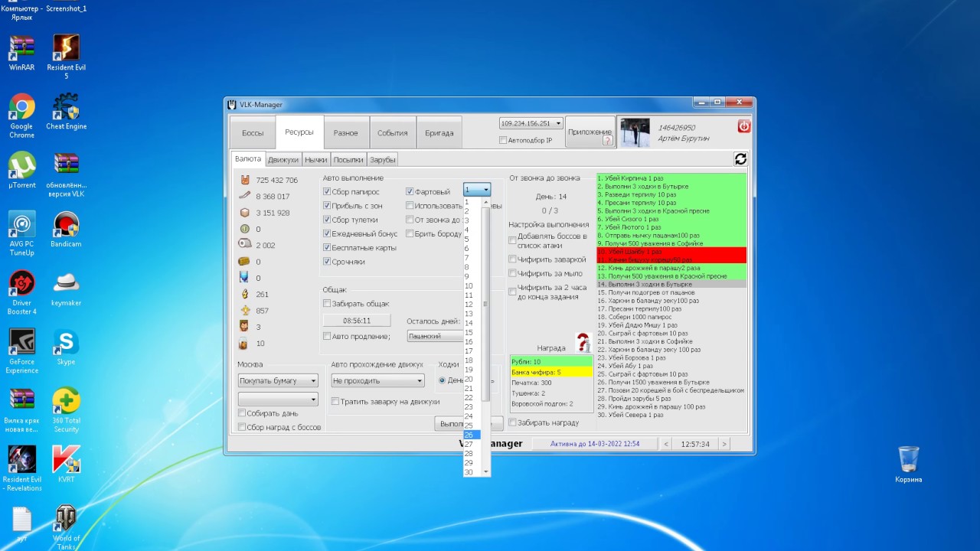The width and height of the screenshot is (980, 551).
Task: Open the KVRT desktop icon
Action: [66, 465]
